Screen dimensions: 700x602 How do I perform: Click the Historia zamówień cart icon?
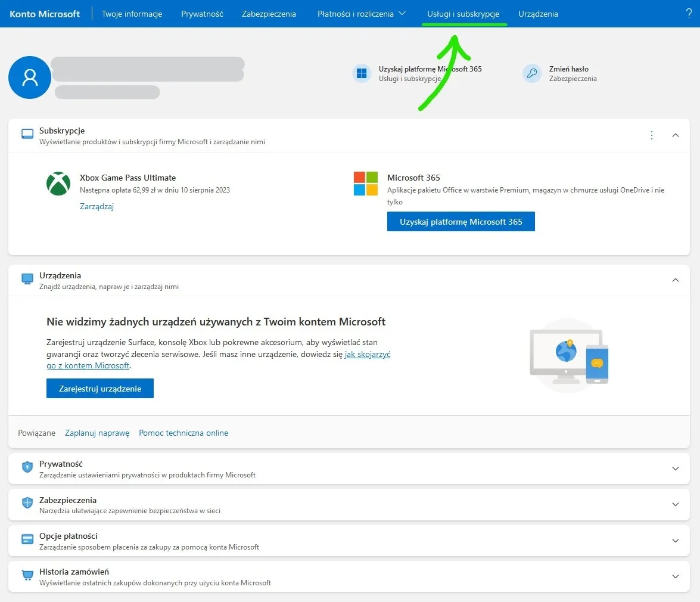click(27, 576)
